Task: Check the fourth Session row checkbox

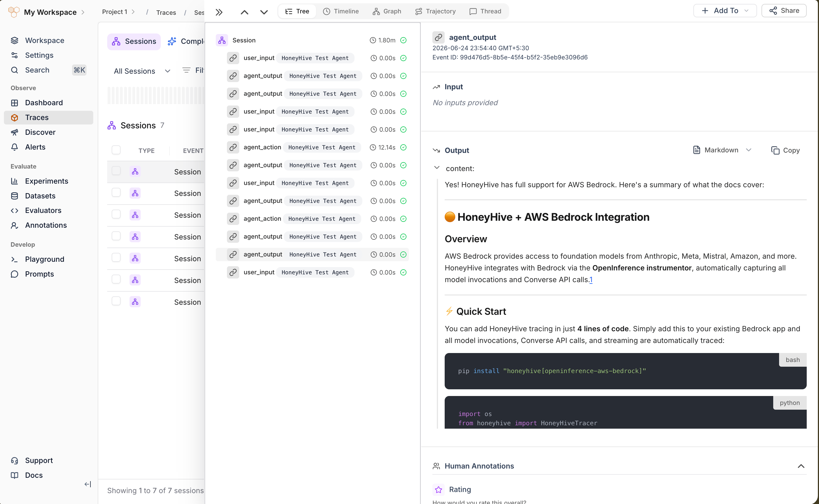Action: tap(116, 236)
